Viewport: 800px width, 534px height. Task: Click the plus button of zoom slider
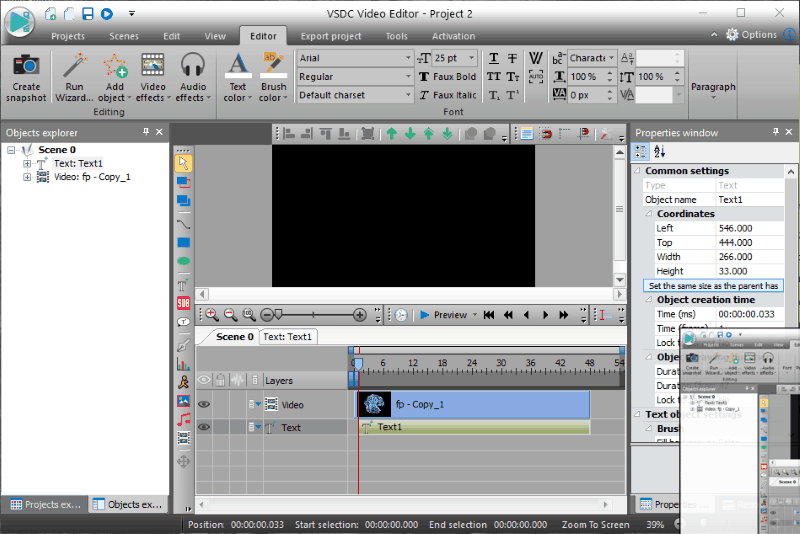[x=360, y=315]
